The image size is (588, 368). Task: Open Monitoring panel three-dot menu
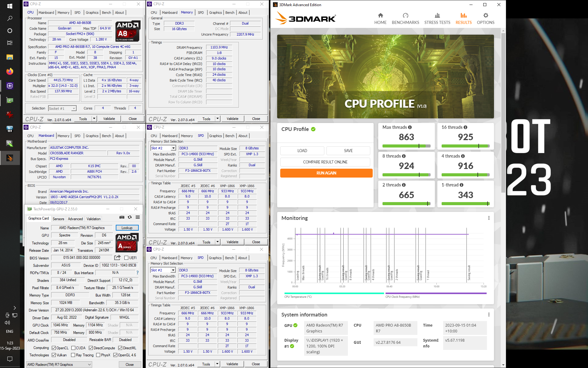point(489,218)
